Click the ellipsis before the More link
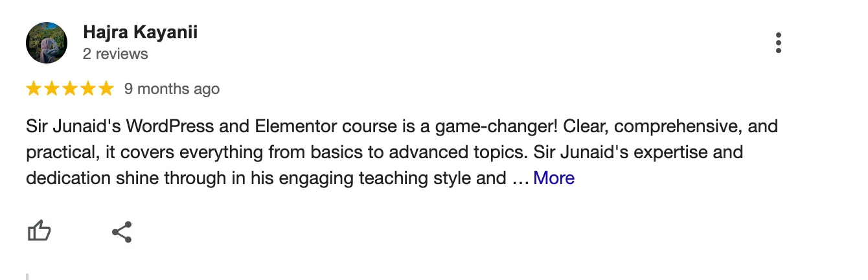 (520, 178)
